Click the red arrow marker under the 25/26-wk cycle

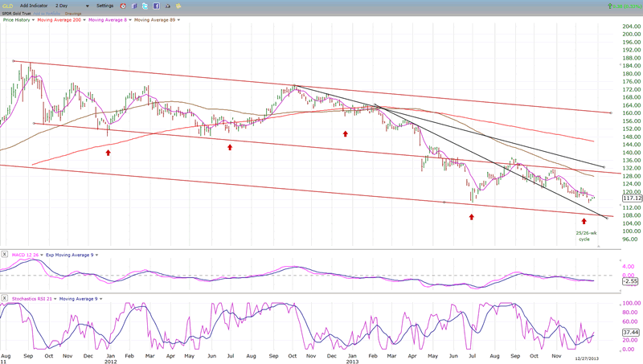point(584,220)
